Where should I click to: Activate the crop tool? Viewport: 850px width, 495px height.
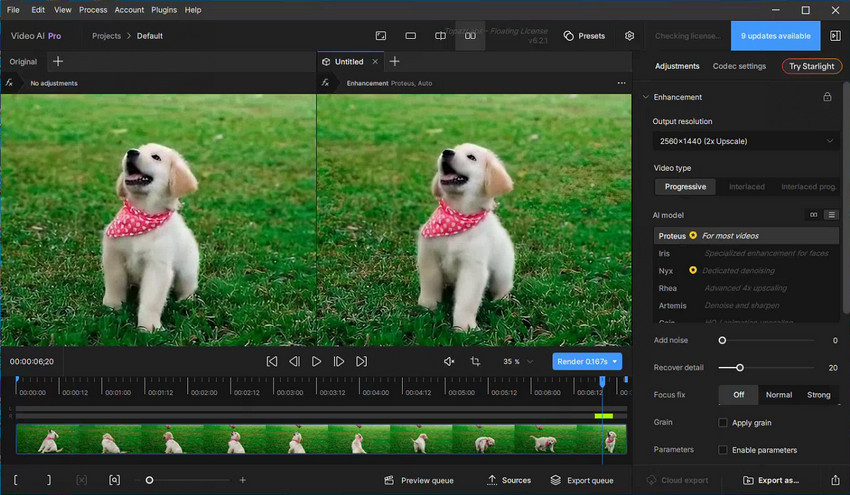(475, 362)
